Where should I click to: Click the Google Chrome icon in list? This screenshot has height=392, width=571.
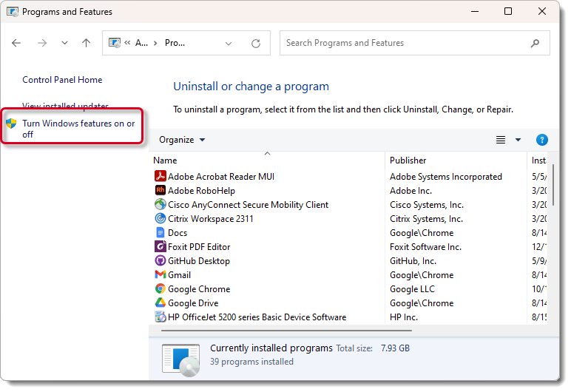click(160, 289)
